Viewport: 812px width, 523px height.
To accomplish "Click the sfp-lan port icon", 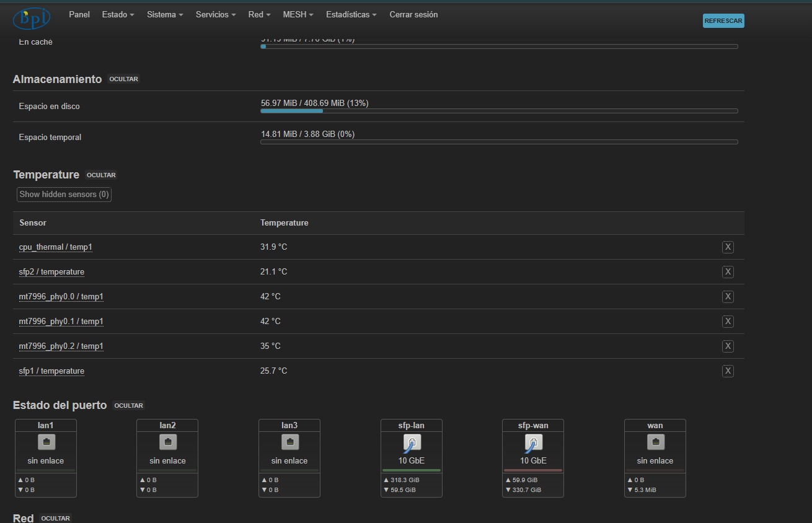I will [412, 442].
